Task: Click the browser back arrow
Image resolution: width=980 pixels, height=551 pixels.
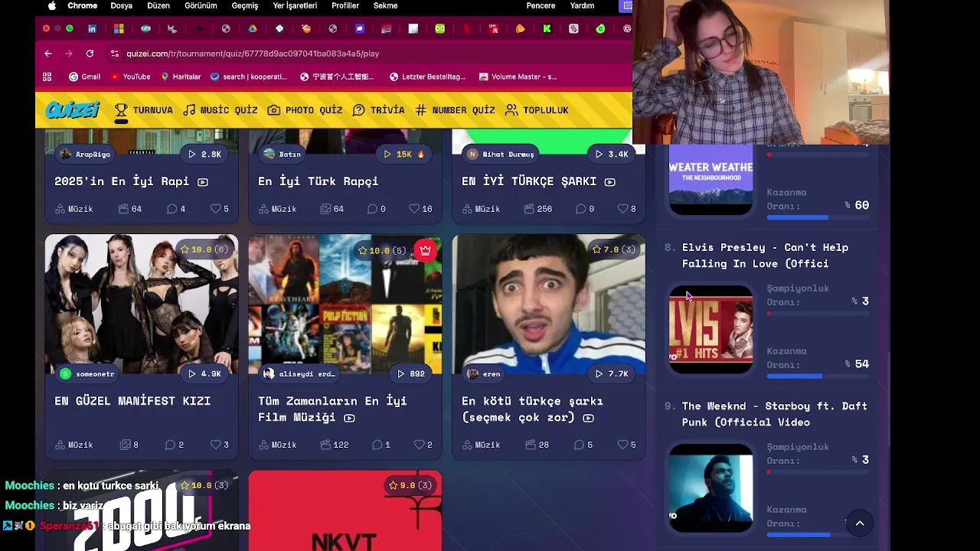Action: pos(48,54)
